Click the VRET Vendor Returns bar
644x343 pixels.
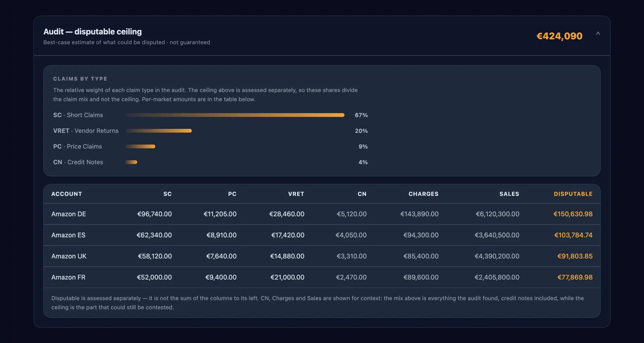[x=158, y=131]
